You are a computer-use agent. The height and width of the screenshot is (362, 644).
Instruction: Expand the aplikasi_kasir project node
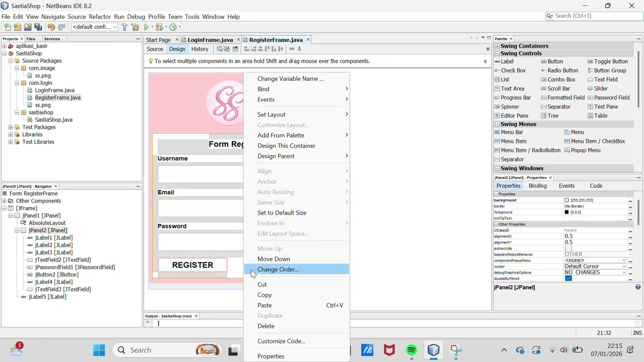tap(4, 46)
